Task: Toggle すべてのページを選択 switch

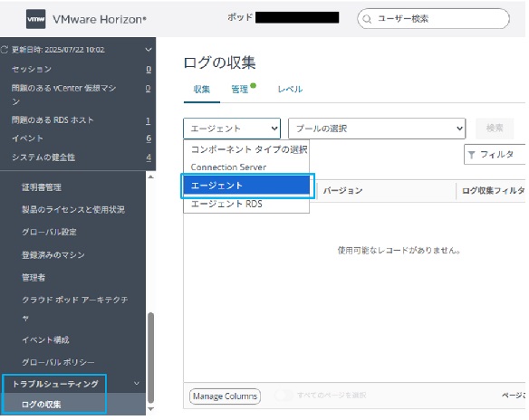Action: pyautogui.click(x=284, y=395)
